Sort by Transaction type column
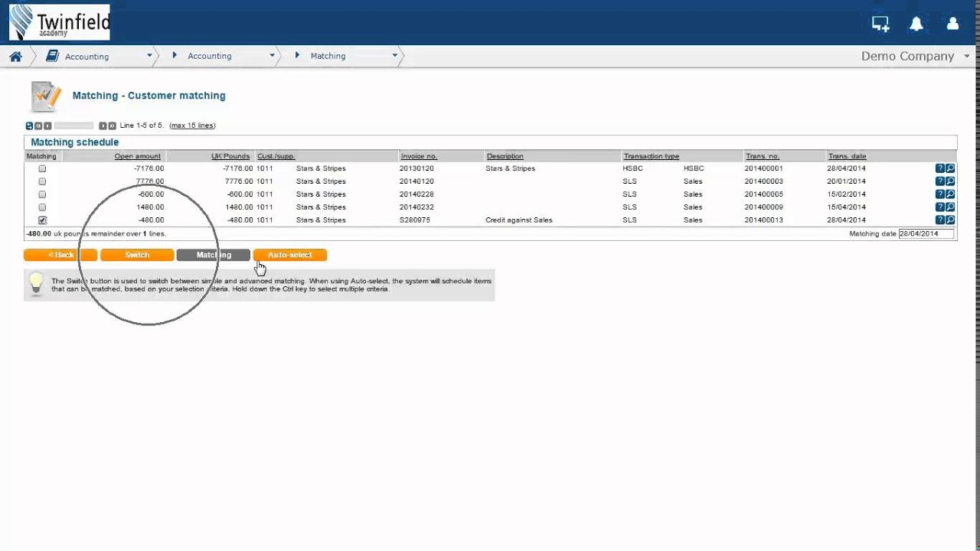The image size is (980, 551). (x=651, y=156)
